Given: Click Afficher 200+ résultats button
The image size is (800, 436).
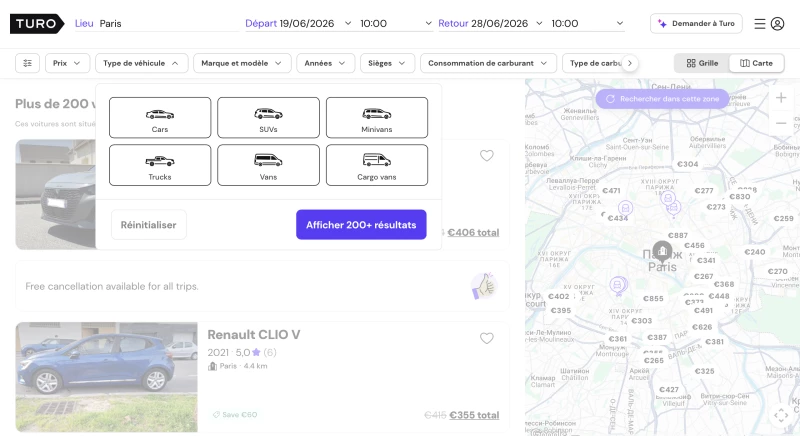Looking at the screenshot, I should pos(361,225).
